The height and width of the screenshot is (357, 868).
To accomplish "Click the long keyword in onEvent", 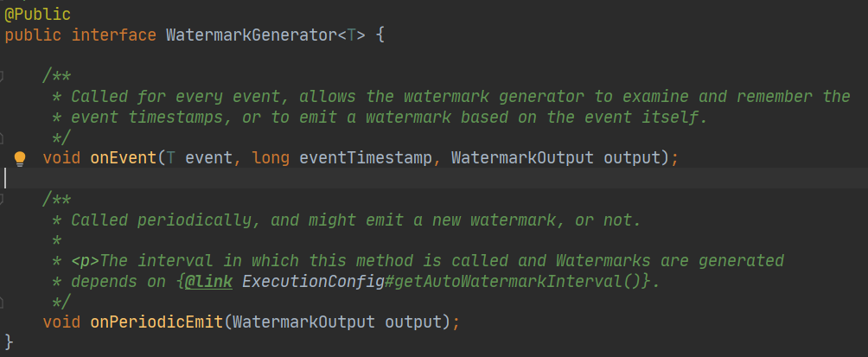I will pyautogui.click(x=271, y=158).
